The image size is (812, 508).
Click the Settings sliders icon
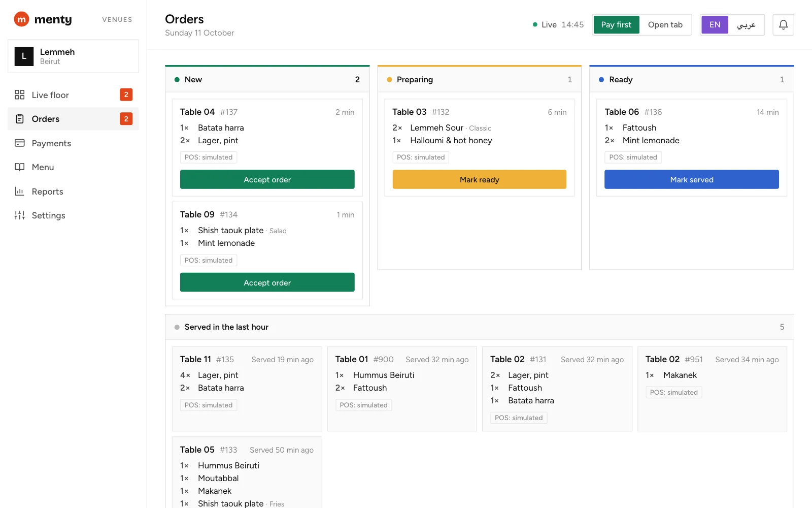(x=20, y=215)
